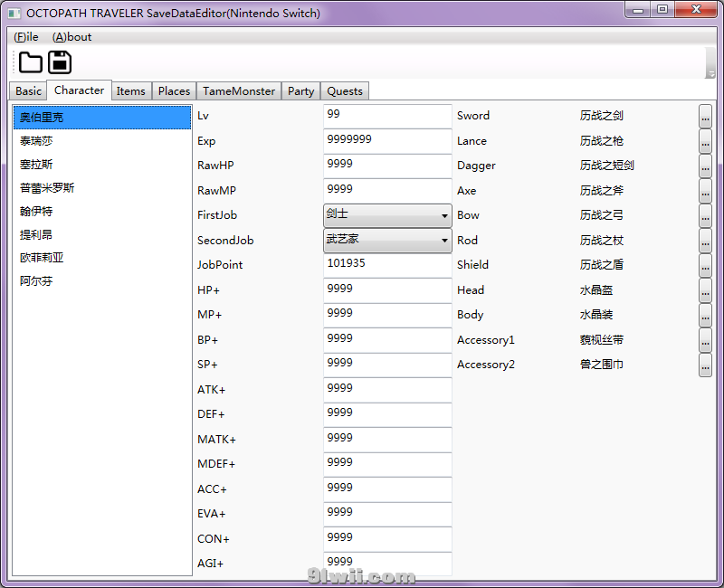Focus the SP+ input field

pos(387,365)
